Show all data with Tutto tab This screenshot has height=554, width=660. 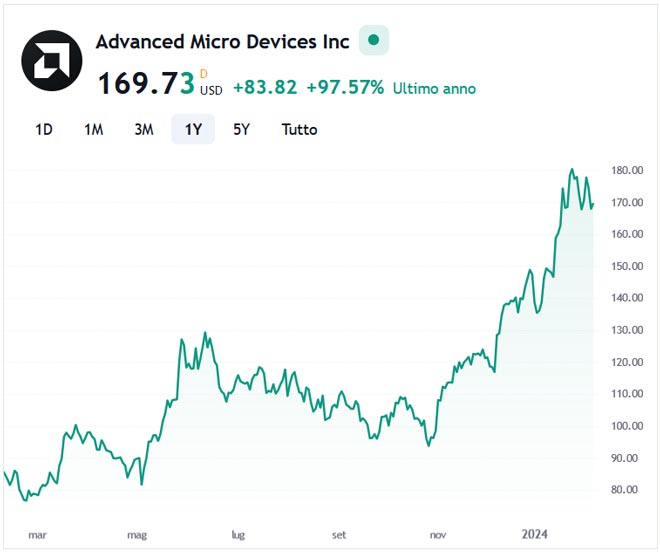[299, 129]
